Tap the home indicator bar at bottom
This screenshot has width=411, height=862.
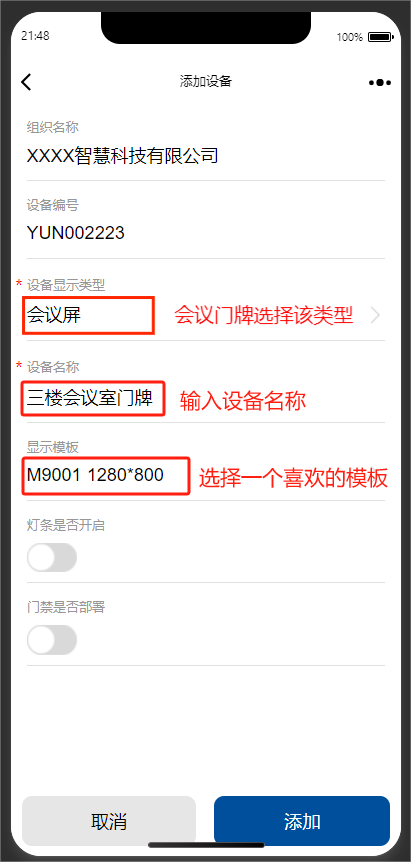point(206,844)
